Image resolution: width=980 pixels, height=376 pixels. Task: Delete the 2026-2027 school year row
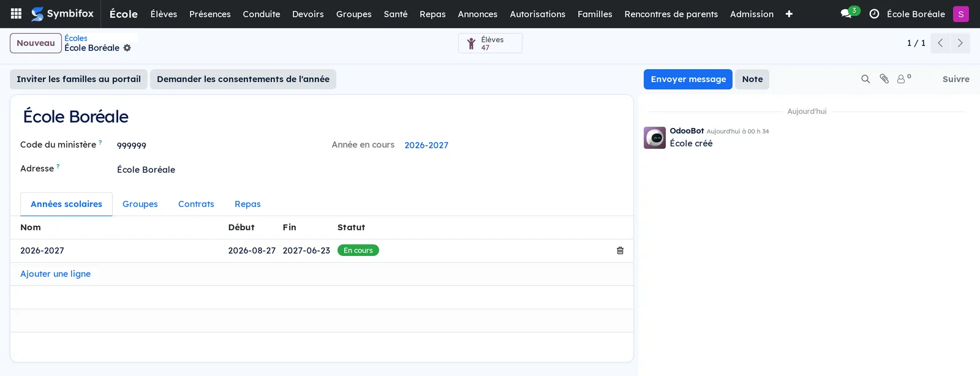click(x=620, y=250)
